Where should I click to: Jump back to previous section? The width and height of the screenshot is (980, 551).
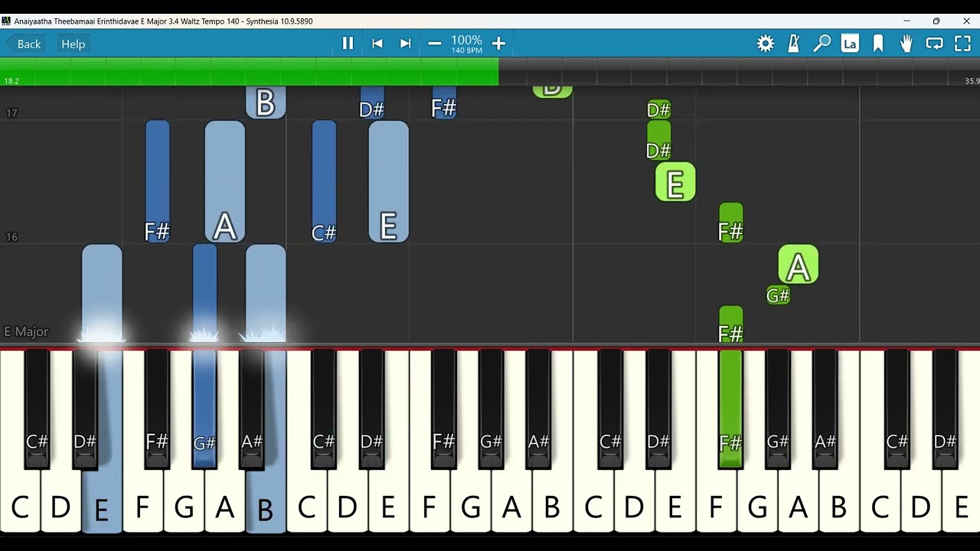point(377,44)
